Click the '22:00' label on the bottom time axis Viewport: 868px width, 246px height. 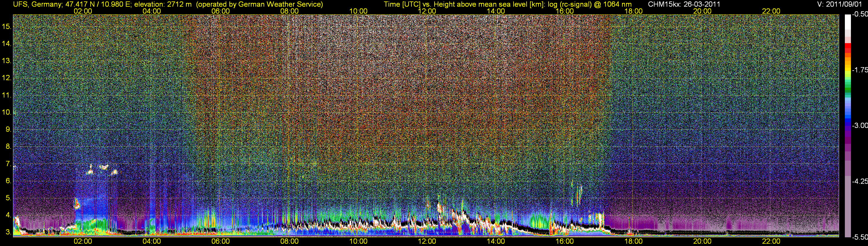(771, 241)
